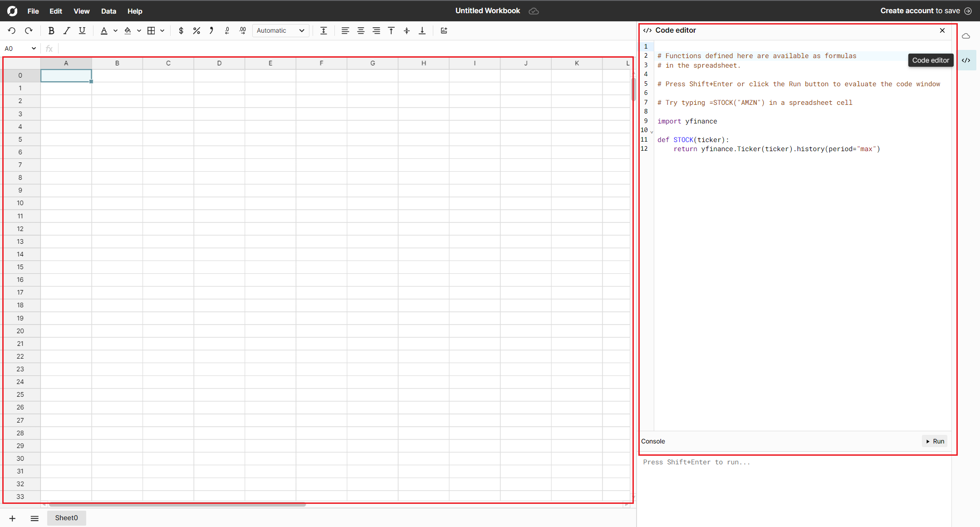
Task: Click the Code editor close button
Action: tap(942, 30)
